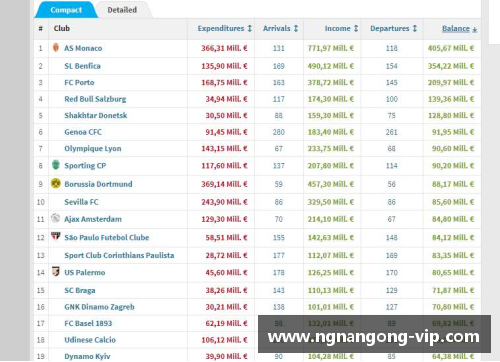Image resolution: width=500 pixels, height=362 pixels.
Task: Click FC Porto income 378,72 Mill. €
Action: tap(331, 82)
